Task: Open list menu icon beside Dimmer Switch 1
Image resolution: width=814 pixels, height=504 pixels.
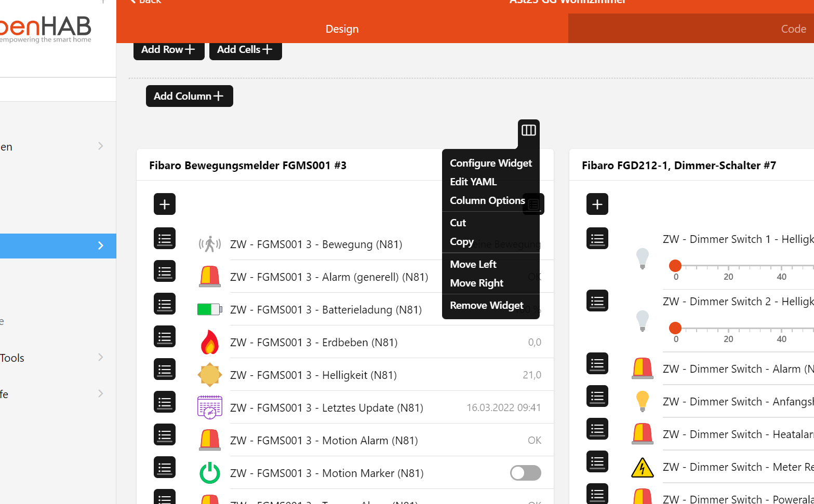Action: tap(597, 239)
